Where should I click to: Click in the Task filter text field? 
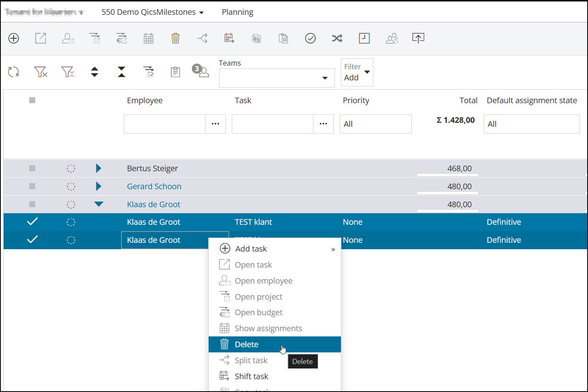pos(273,124)
